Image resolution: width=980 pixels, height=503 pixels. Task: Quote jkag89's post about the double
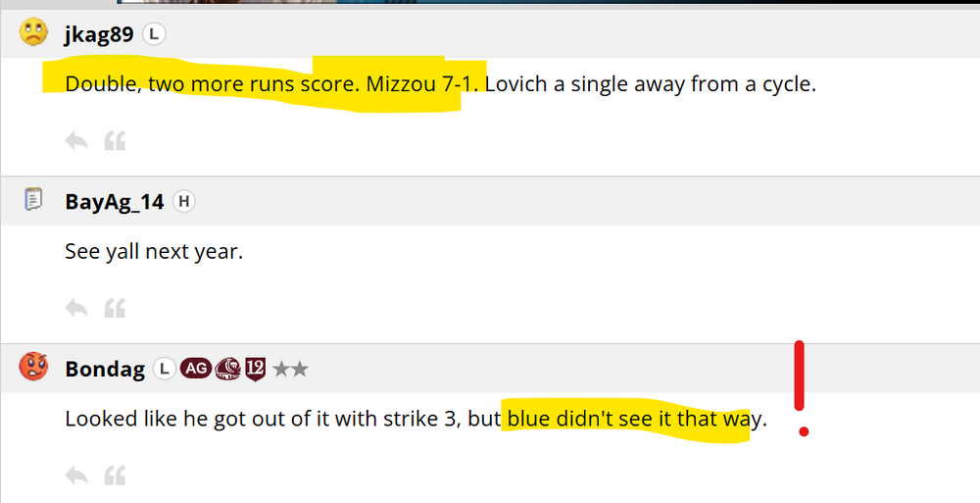coord(115,141)
